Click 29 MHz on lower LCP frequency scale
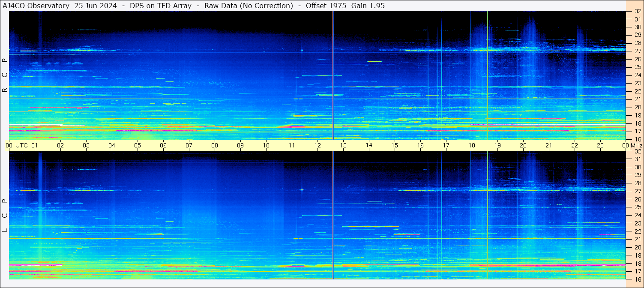The width and height of the screenshot is (644, 288). click(x=638, y=175)
